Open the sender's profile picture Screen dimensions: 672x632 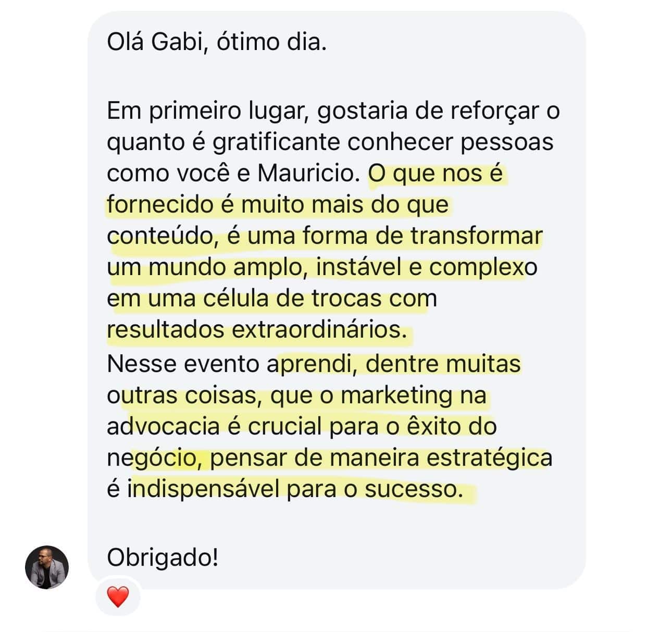click(47, 567)
